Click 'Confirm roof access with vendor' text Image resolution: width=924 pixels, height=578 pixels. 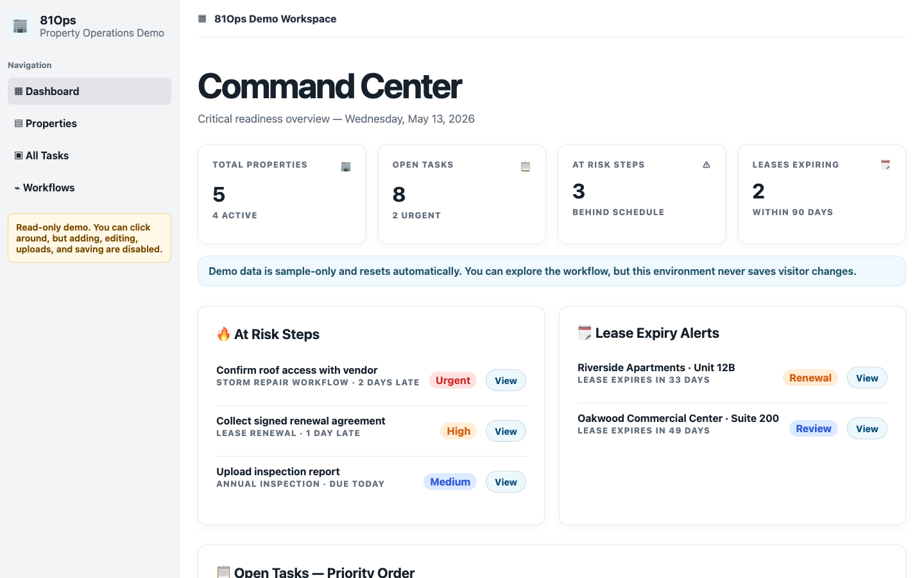(296, 370)
